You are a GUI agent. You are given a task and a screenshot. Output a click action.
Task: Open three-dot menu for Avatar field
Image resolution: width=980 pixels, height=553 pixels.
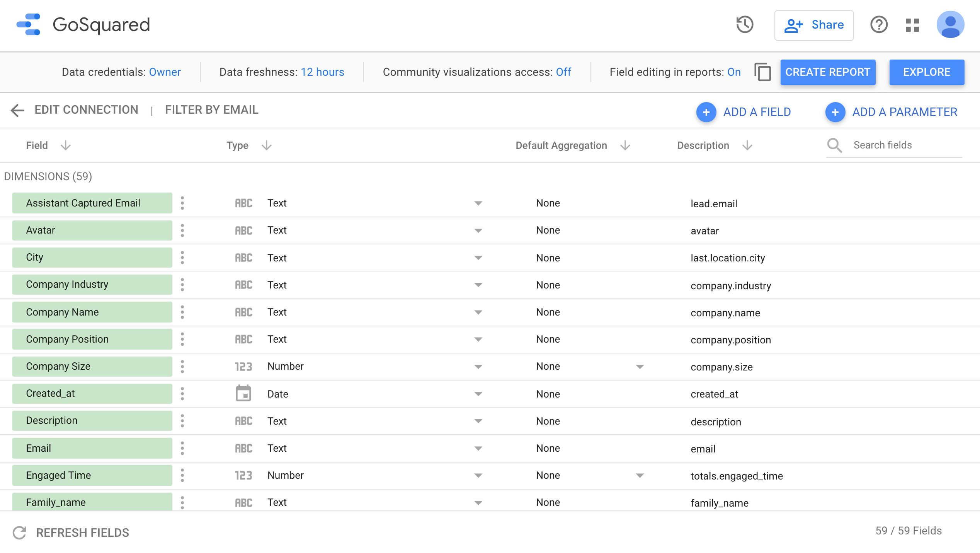tap(182, 230)
